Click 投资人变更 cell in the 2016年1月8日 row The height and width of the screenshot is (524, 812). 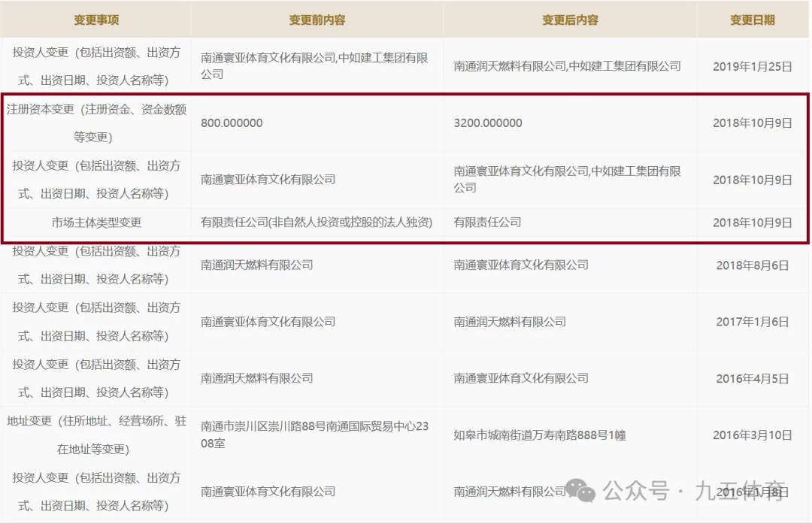[96, 492]
